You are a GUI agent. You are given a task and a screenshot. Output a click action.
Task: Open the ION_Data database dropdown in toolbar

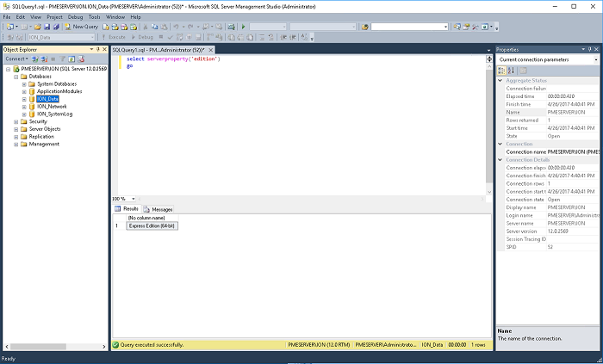pyautogui.click(x=92, y=37)
